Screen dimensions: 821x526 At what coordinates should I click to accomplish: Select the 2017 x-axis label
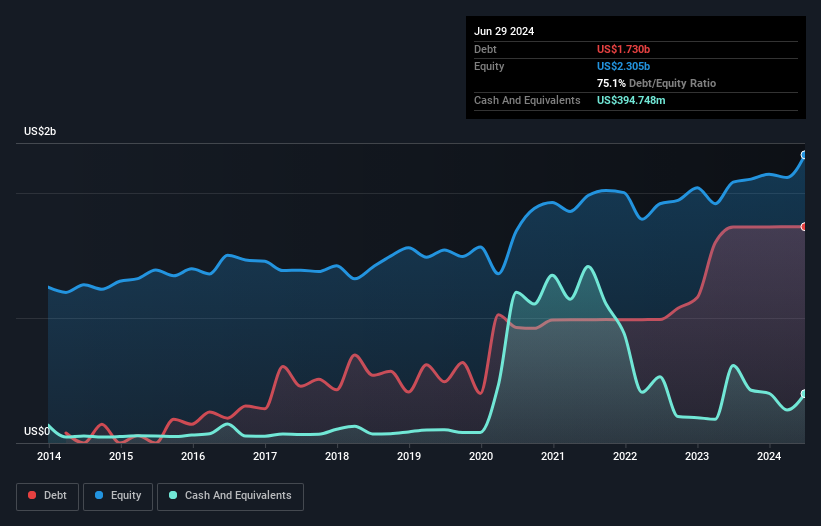(265, 456)
